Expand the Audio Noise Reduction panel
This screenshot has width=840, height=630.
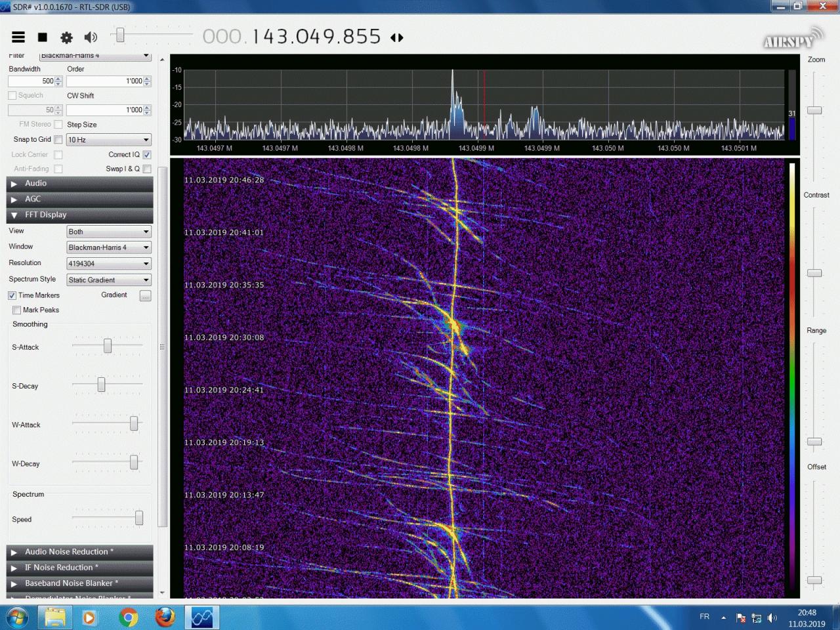tap(80, 553)
